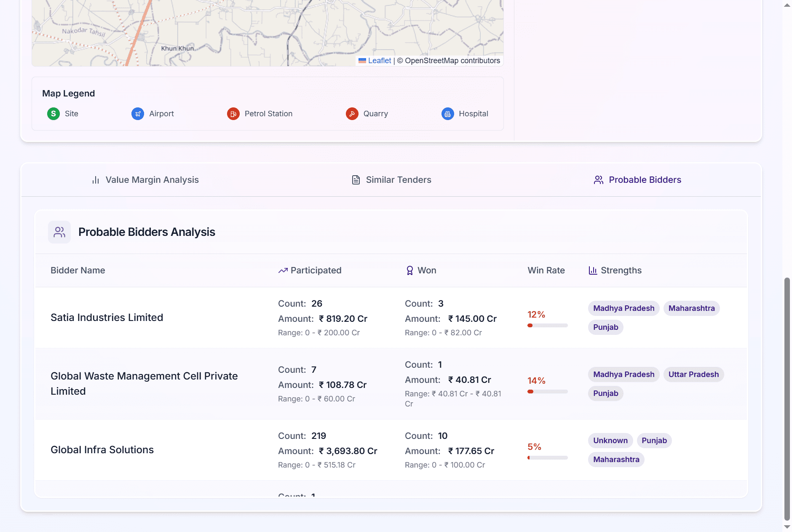Click the Range 0 - ₹ 60.00 Cr text
This screenshot has width=792, height=532.
pos(316,399)
